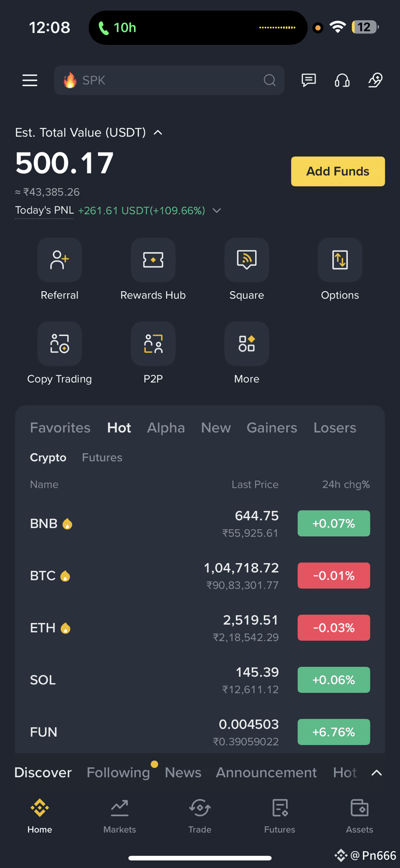Expand Today's PNL dropdown chevron
The height and width of the screenshot is (868, 400).
[217, 210]
